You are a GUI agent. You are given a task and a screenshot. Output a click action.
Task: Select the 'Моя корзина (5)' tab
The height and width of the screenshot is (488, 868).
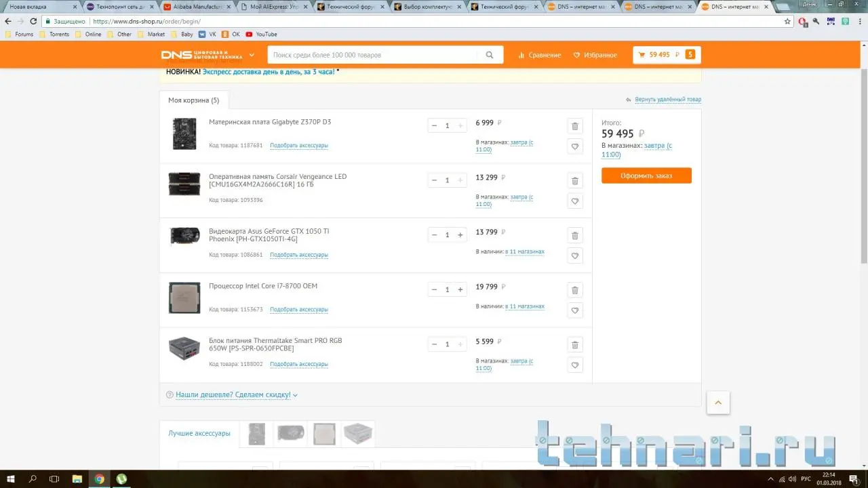click(x=194, y=100)
